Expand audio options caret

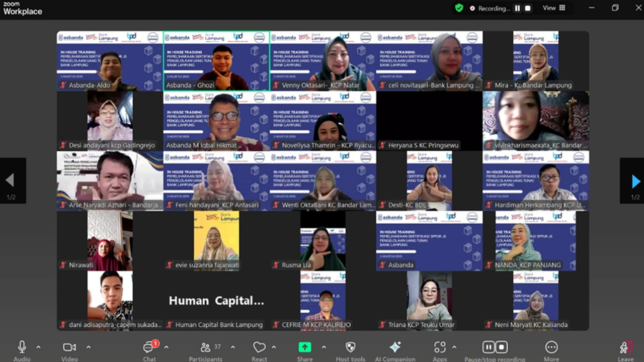point(38,347)
